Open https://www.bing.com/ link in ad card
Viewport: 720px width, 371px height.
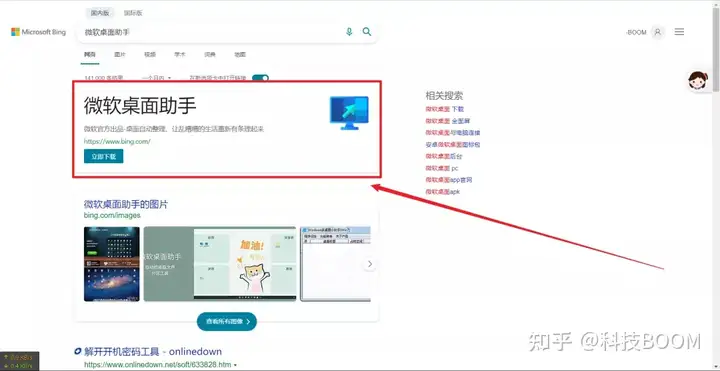(117, 141)
